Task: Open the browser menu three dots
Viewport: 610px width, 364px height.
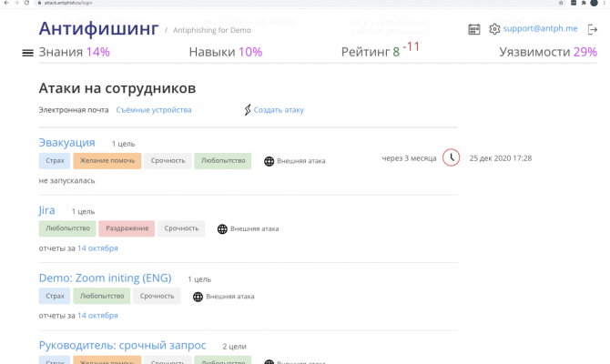Action: coord(605,3)
